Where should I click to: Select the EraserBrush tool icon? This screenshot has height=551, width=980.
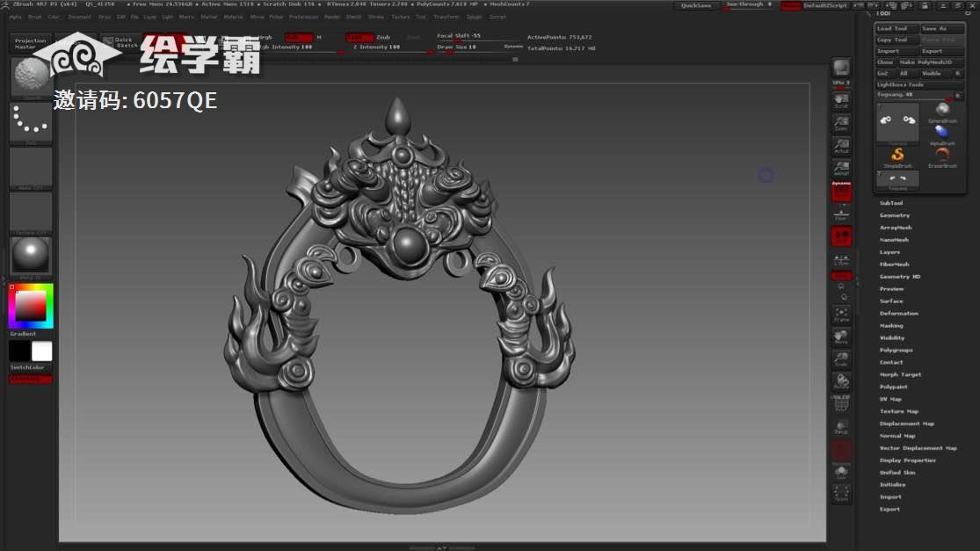(942, 157)
